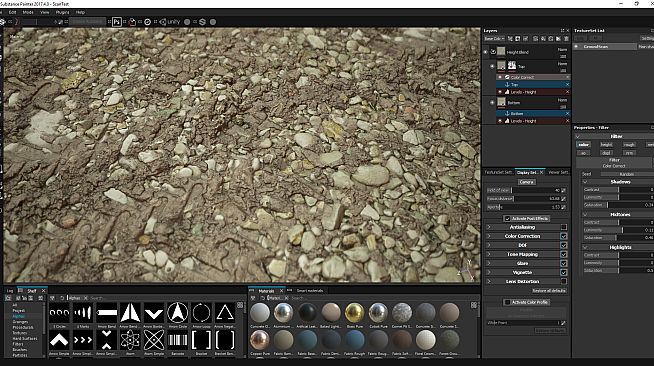Expand the Vignette section
This screenshot has width=654, height=366.
tap(489, 272)
